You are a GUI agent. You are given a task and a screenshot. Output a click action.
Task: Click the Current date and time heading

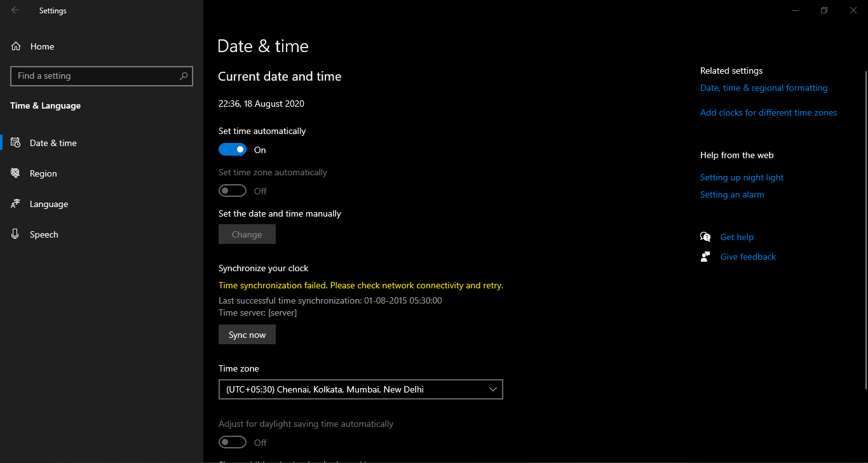point(280,76)
